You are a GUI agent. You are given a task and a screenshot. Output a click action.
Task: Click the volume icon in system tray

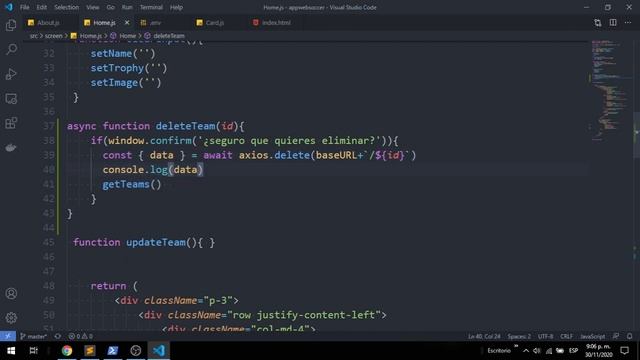(537, 351)
